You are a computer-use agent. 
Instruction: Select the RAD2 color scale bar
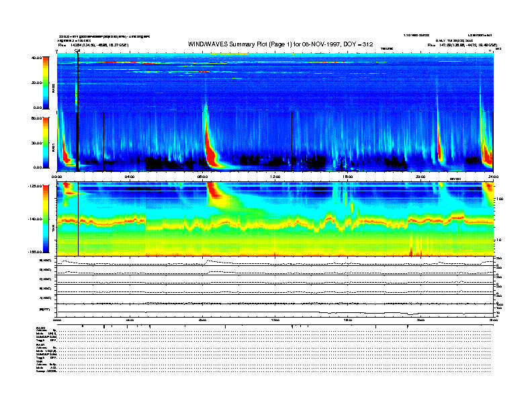(x=46, y=83)
